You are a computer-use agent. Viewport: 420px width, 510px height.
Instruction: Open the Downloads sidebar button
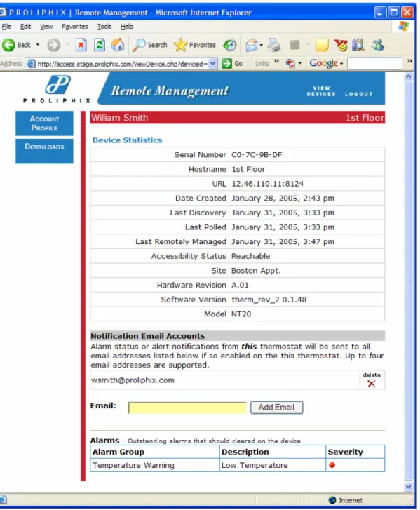[x=45, y=151]
